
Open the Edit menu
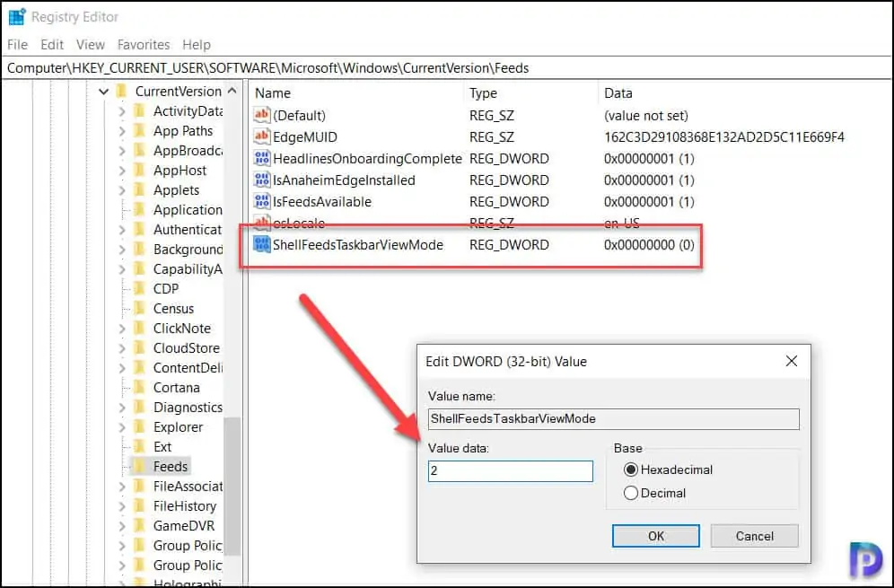click(x=52, y=45)
